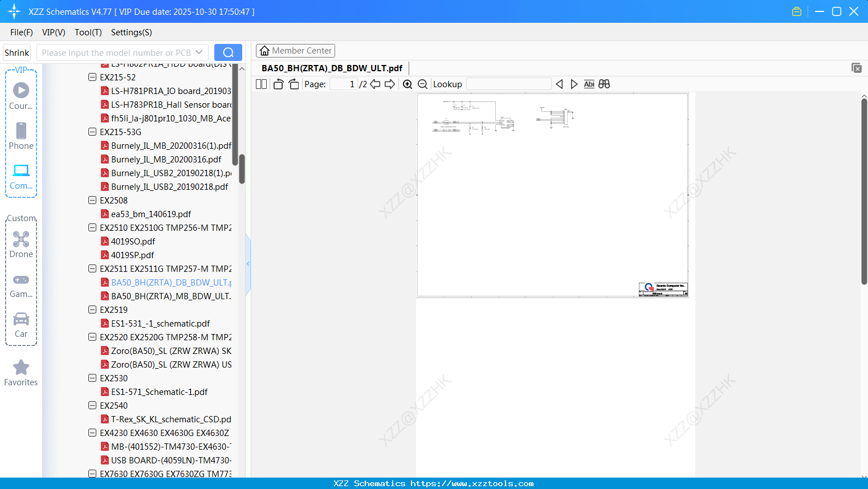868x489 pixels.
Task: Click the schematic page preview
Action: coord(553,195)
